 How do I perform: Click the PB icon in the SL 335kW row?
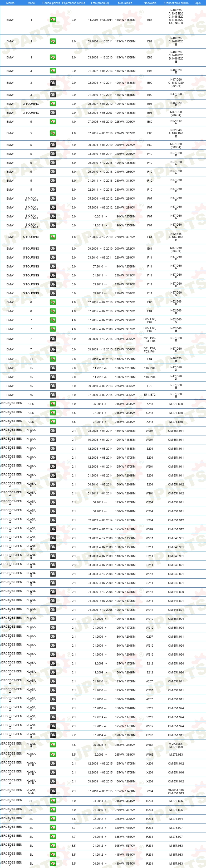(53, 837)
